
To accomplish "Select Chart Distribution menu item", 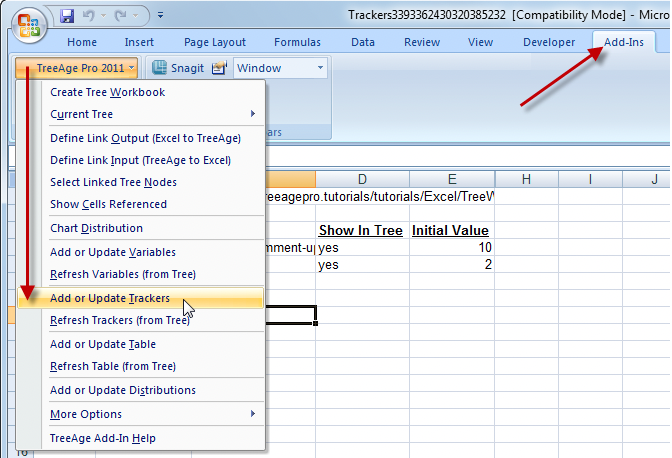I will tap(141, 228).
